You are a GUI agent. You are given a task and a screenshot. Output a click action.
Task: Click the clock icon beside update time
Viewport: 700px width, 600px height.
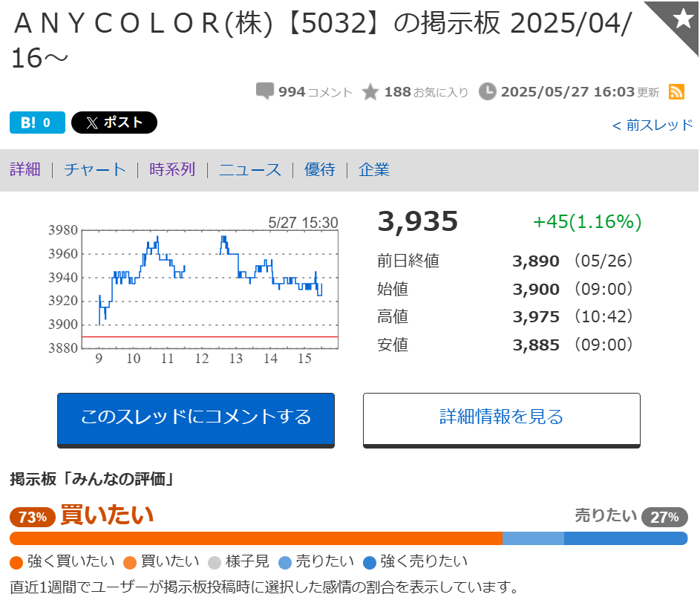(488, 91)
